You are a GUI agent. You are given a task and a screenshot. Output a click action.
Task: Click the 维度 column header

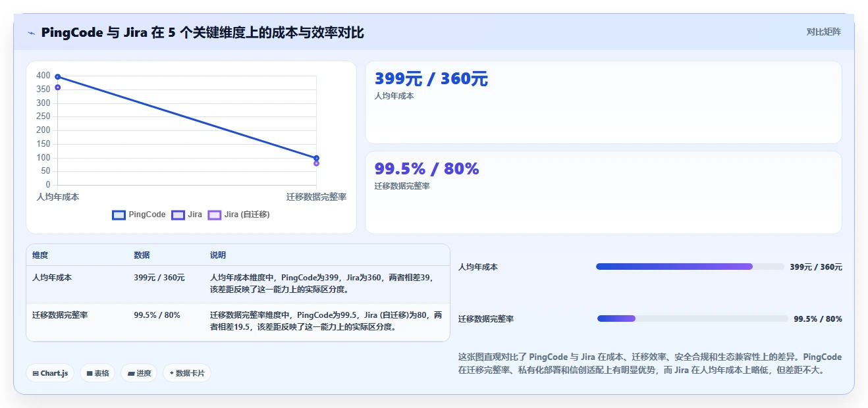coord(40,255)
